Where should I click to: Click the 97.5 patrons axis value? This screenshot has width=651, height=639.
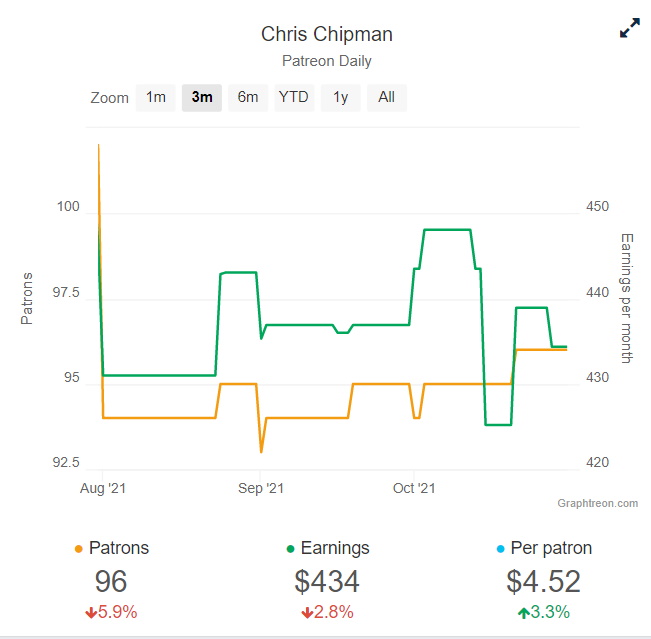point(66,292)
